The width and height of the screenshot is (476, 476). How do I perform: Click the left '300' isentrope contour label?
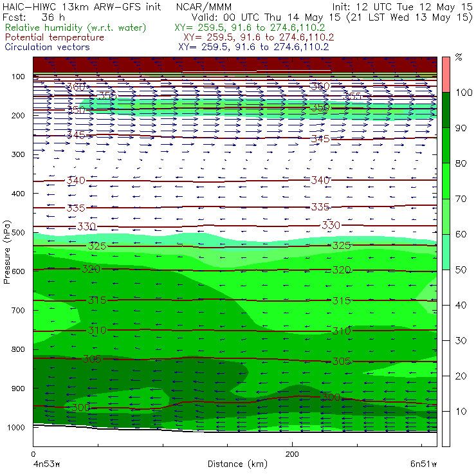tap(81, 407)
